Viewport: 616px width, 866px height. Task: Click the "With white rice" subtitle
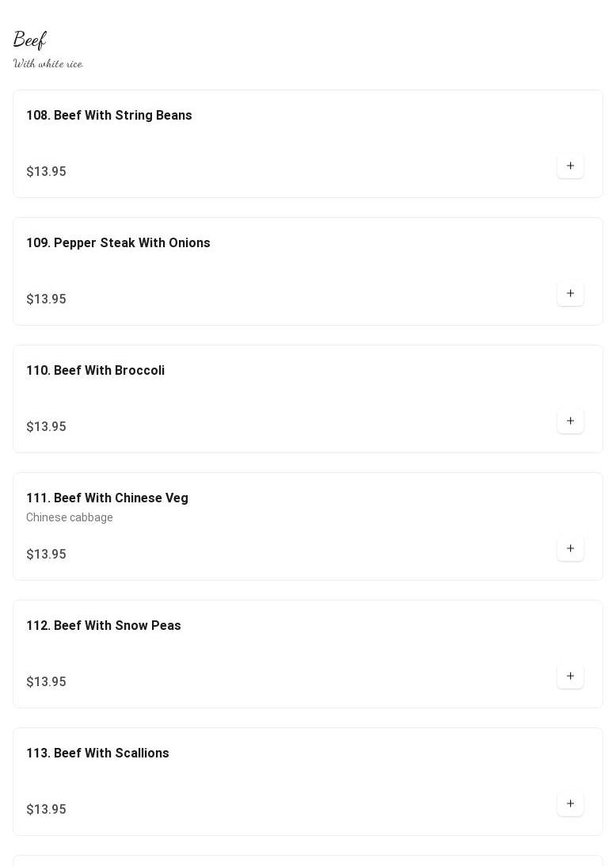pyautogui.click(x=48, y=63)
